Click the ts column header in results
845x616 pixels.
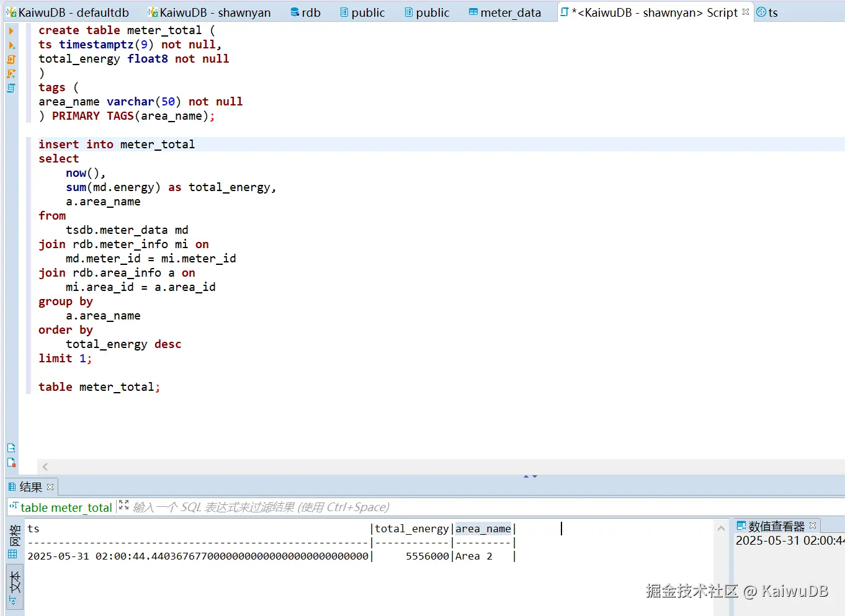tap(34, 529)
